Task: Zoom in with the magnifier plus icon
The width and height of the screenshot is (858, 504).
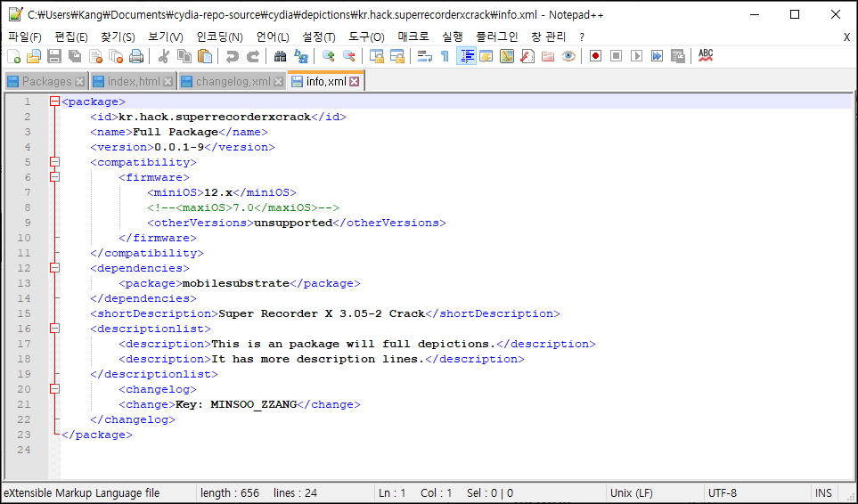Action: tap(328, 56)
